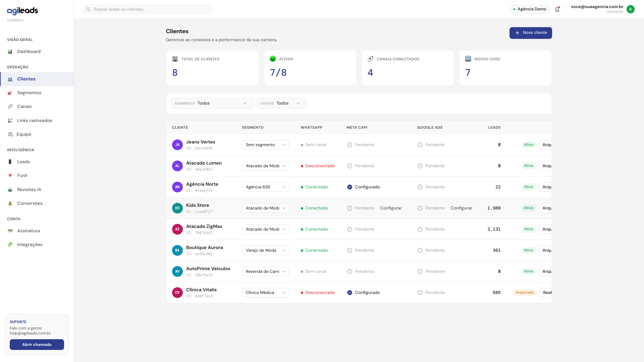Click the Funil funnel icon in sidebar

pyautogui.click(x=10, y=176)
